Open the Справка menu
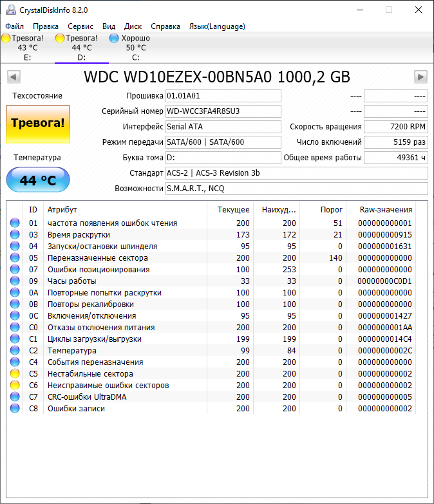434x504 pixels. [165, 26]
